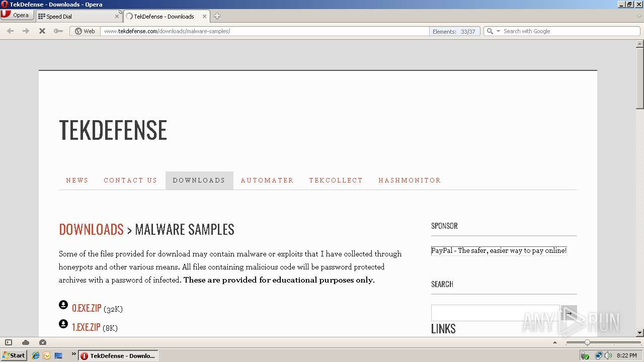Launch Internet Explorer from quick launch

[36, 355]
